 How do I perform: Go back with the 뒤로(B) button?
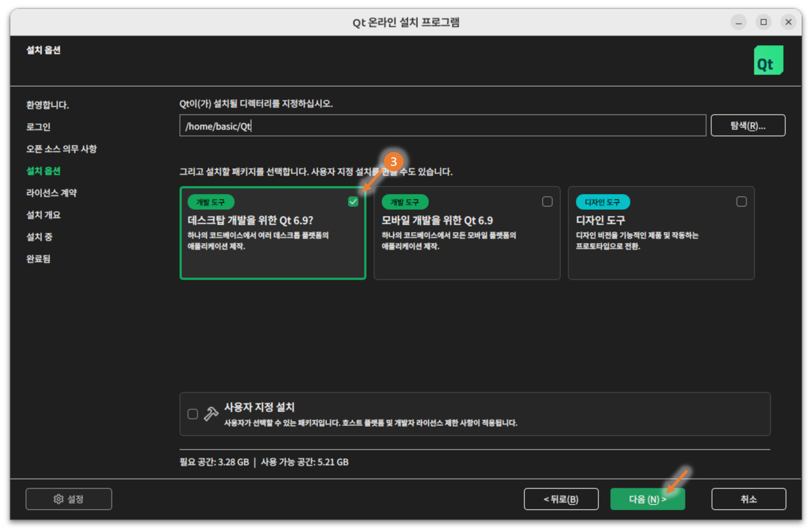pyautogui.click(x=561, y=499)
